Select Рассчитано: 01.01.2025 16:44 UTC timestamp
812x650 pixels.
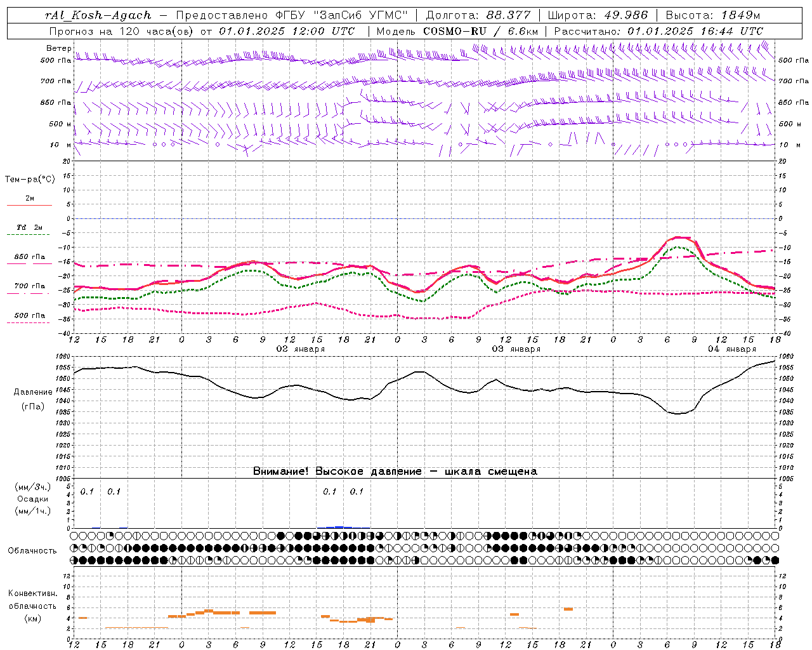(x=658, y=31)
